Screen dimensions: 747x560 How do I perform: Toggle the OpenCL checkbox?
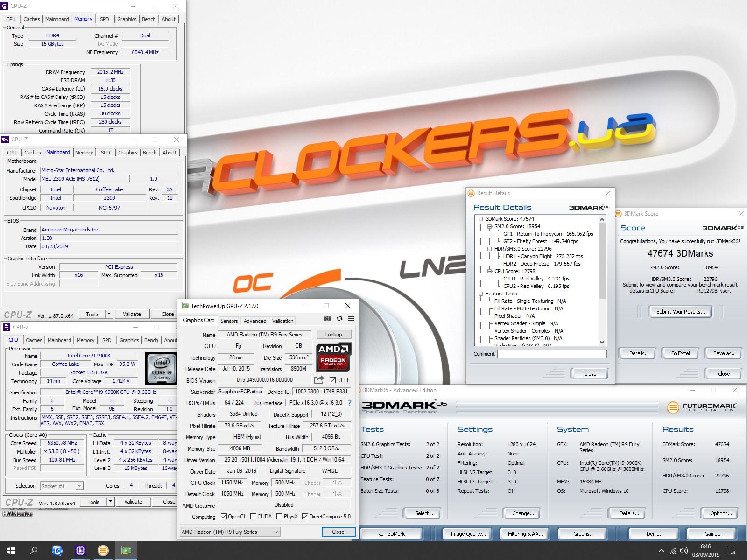[x=224, y=517]
